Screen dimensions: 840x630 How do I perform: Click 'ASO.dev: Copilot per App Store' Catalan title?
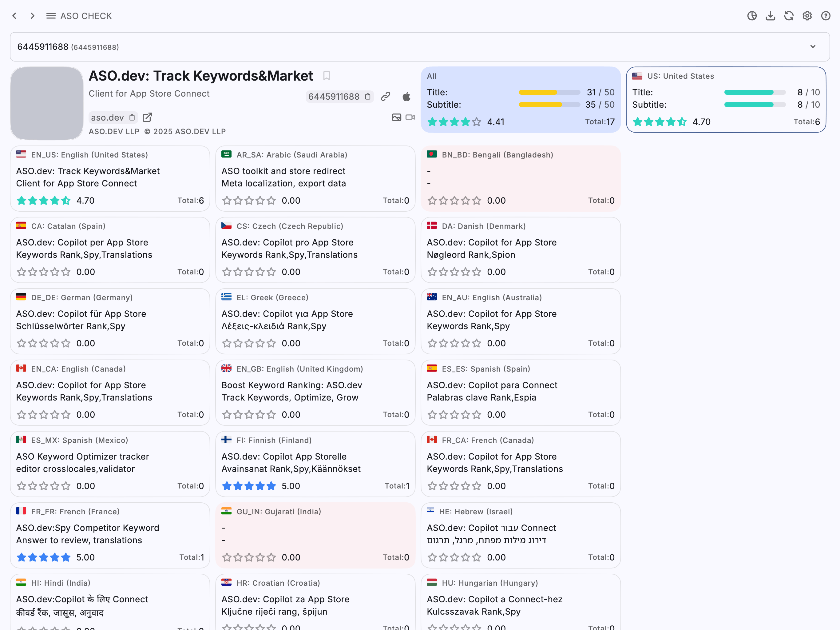pyautogui.click(x=82, y=242)
